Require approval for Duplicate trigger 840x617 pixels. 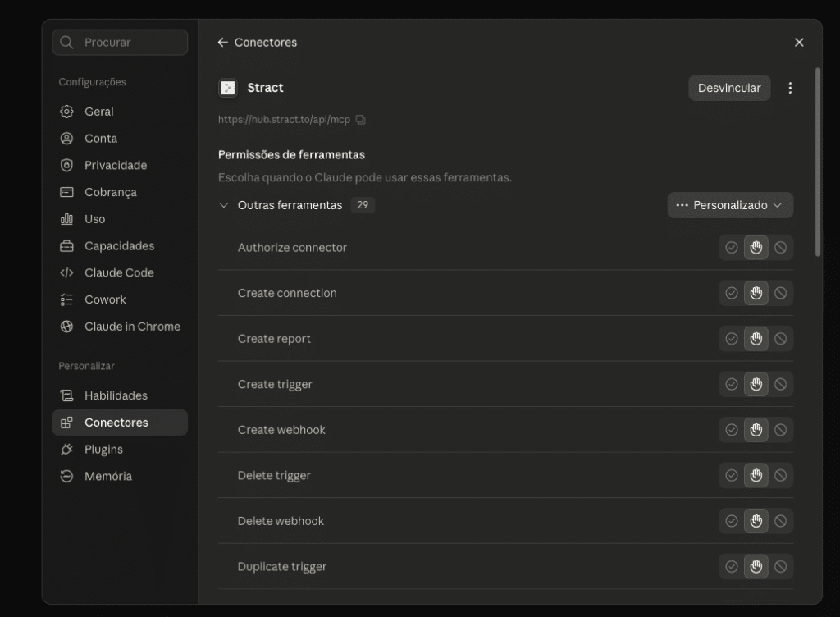click(x=756, y=566)
